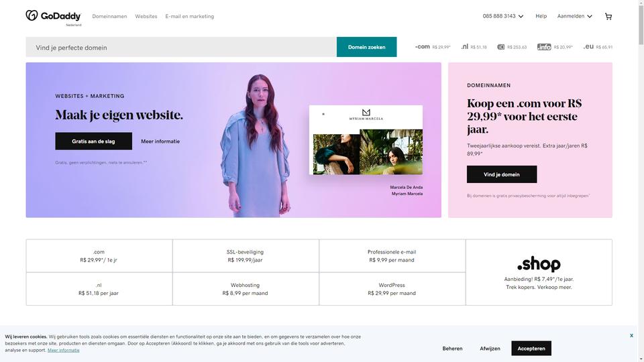Click into the Vind je perfecte domein field
The width and height of the screenshot is (644, 362).
[x=181, y=47]
